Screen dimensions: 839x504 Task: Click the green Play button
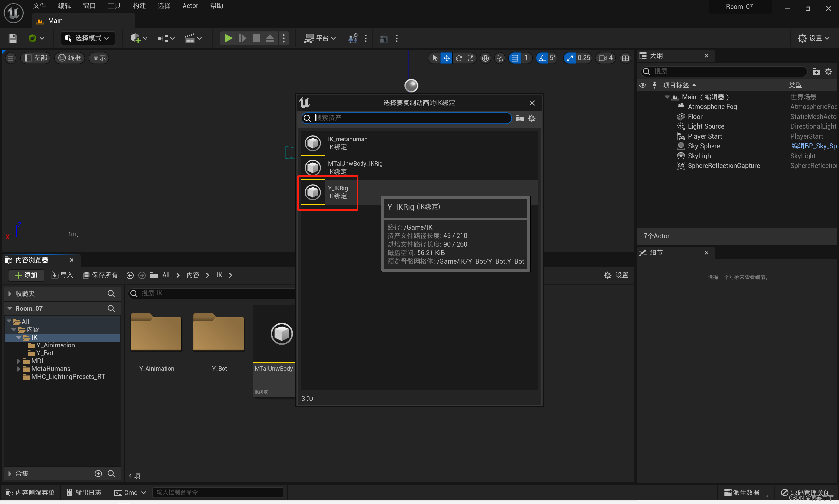[x=228, y=38]
